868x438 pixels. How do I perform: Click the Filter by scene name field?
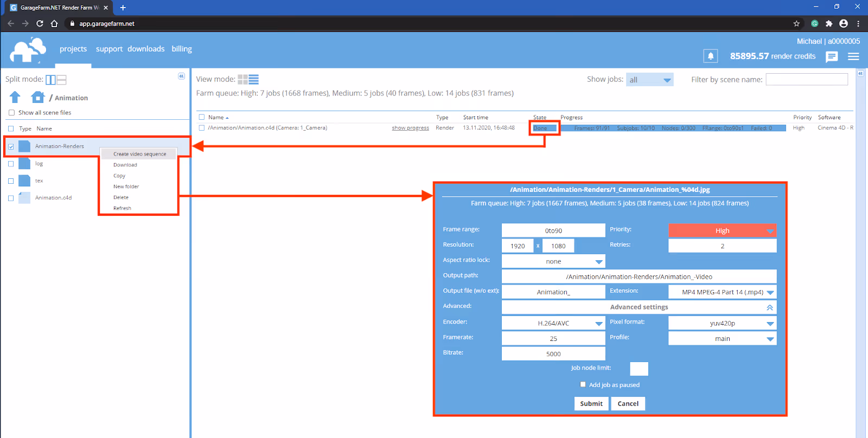point(807,79)
